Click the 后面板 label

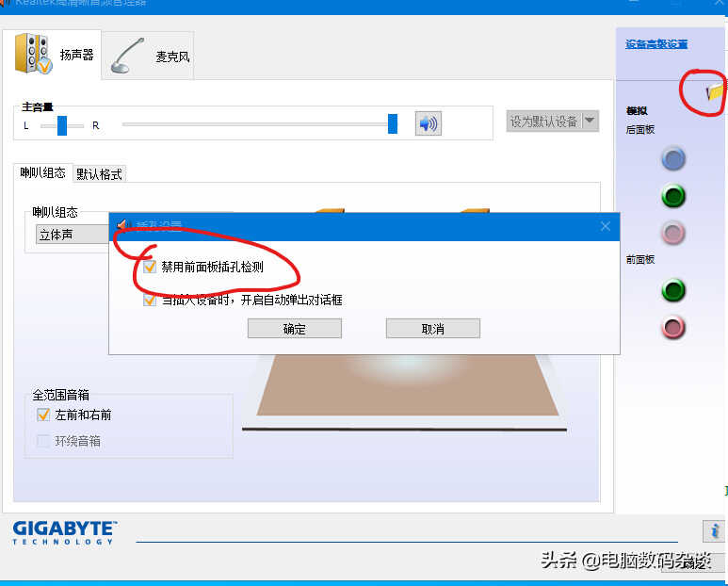[x=640, y=130]
